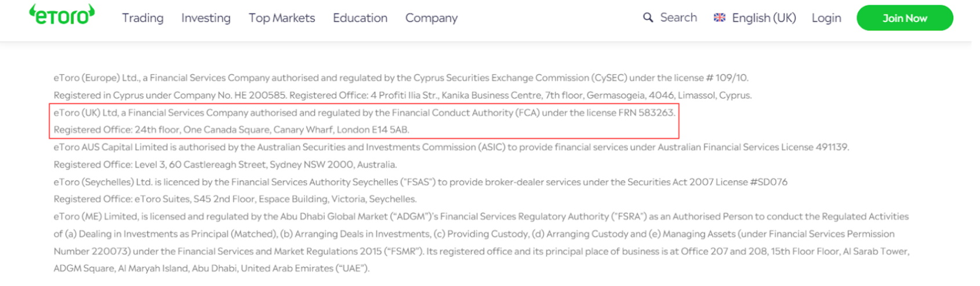The width and height of the screenshot is (980, 286).
Task: Click the Login link
Action: (x=826, y=18)
